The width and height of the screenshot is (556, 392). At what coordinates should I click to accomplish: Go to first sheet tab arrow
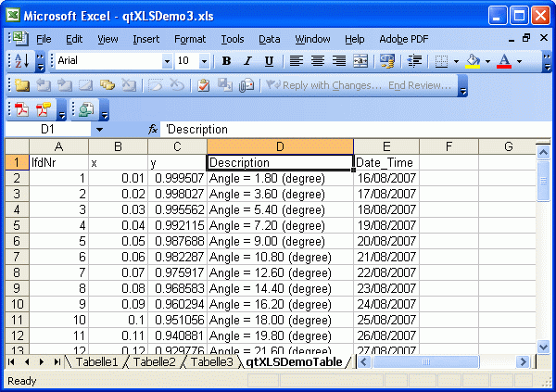click(11, 361)
